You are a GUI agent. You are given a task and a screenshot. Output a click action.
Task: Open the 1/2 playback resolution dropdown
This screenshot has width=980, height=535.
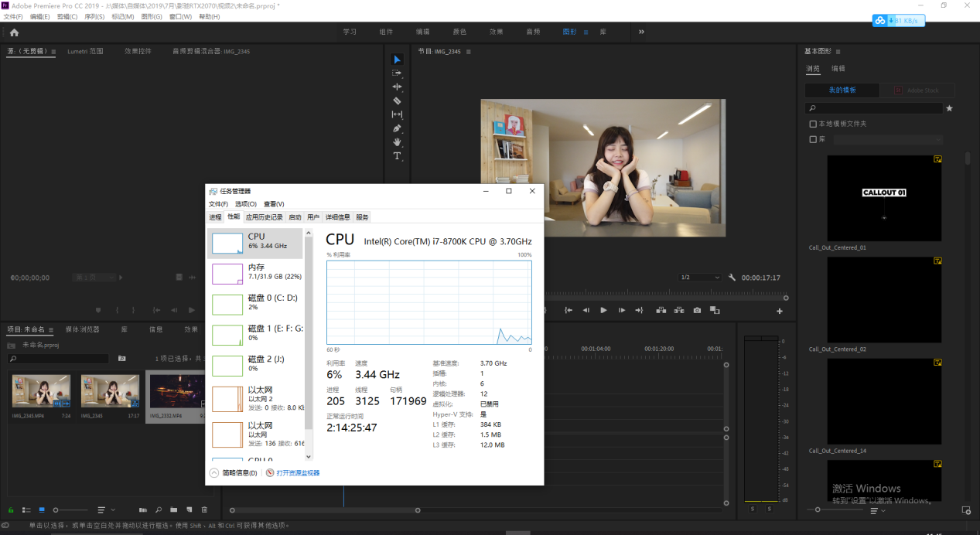[700, 278]
